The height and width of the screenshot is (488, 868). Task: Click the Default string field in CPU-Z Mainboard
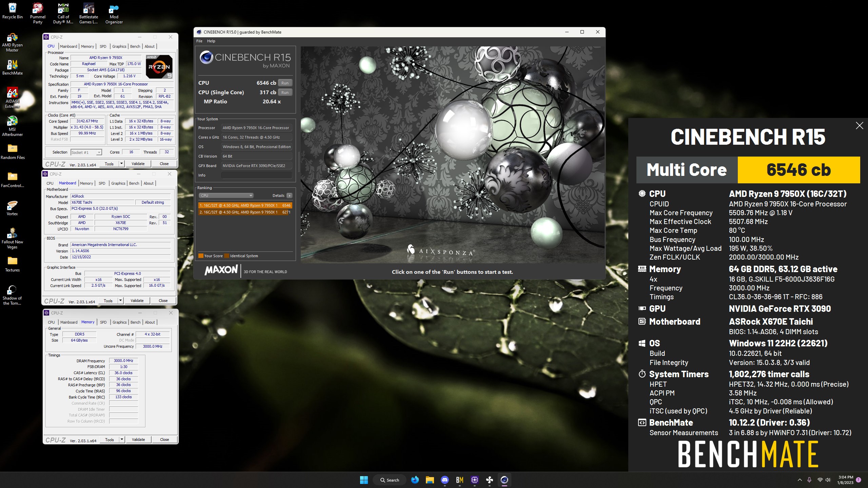[153, 202]
